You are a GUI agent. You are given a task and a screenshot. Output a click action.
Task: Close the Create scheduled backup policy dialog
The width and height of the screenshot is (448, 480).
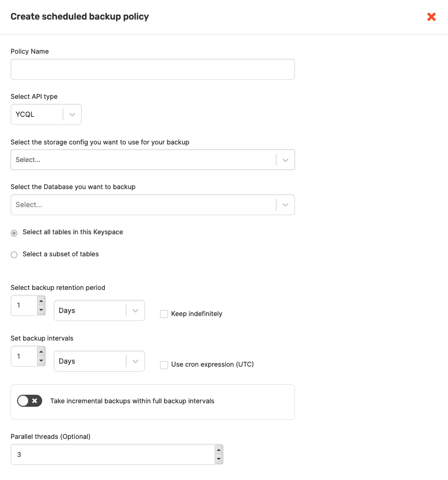click(431, 17)
